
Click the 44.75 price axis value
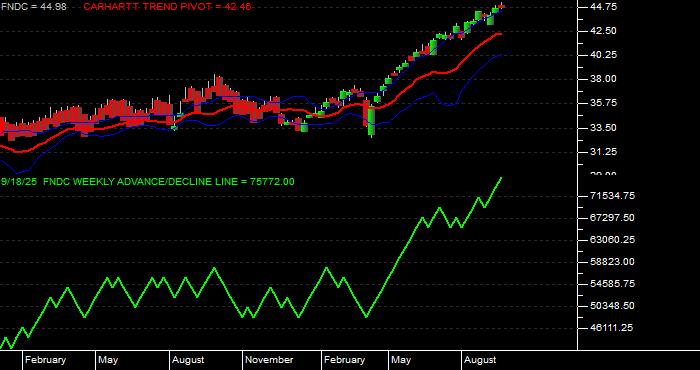(x=603, y=7)
